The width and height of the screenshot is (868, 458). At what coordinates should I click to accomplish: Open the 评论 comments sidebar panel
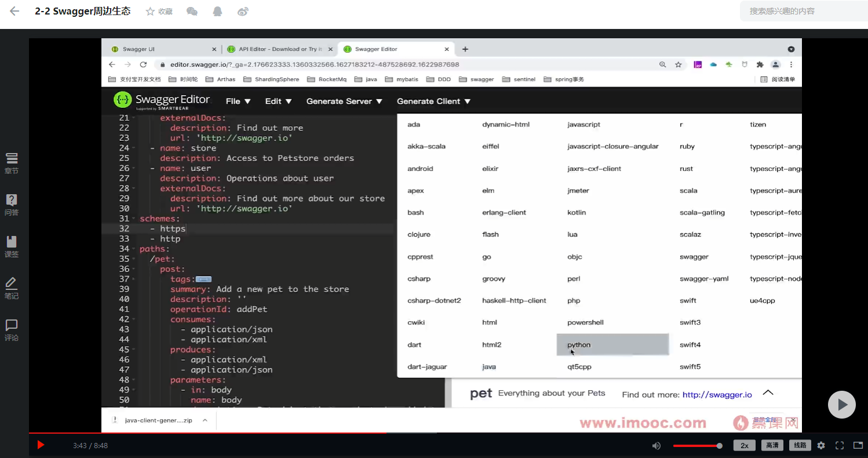click(x=12, y=330)
